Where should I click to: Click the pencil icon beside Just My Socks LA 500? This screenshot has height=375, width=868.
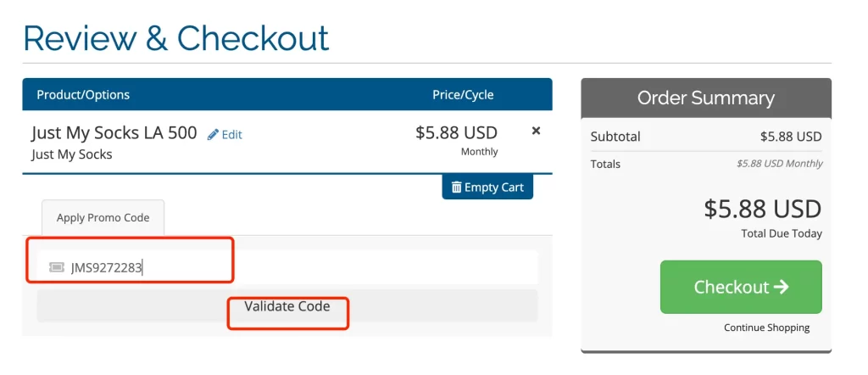pos(213,135)
